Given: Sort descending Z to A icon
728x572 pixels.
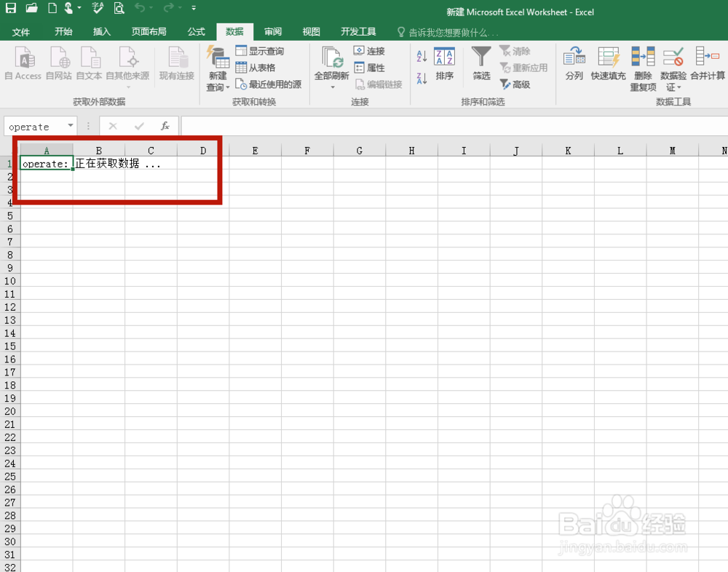Looking at the screenshot, I should (x=422, y=79).
